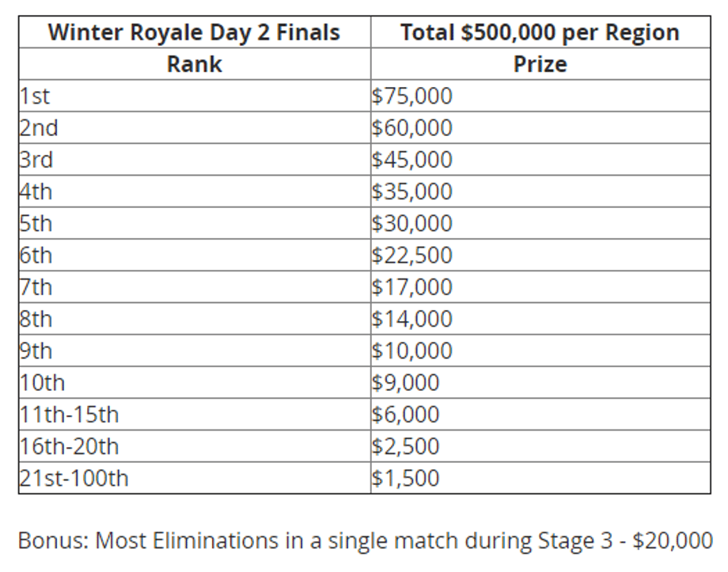The image size is (728, 572).
Task: Click the Total $500,000 per Region header
Action: [x=540, y=32]
